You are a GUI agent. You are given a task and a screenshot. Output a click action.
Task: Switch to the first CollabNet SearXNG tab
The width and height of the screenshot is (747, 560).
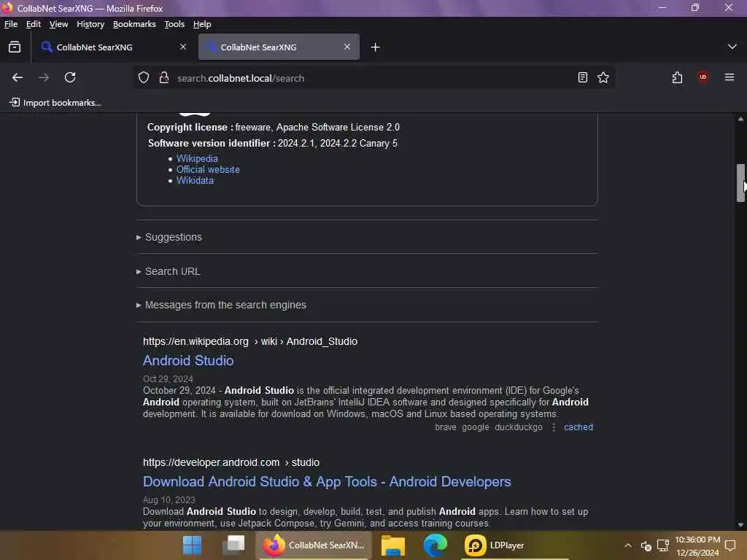pyautogui.click(x=113, y=47)
